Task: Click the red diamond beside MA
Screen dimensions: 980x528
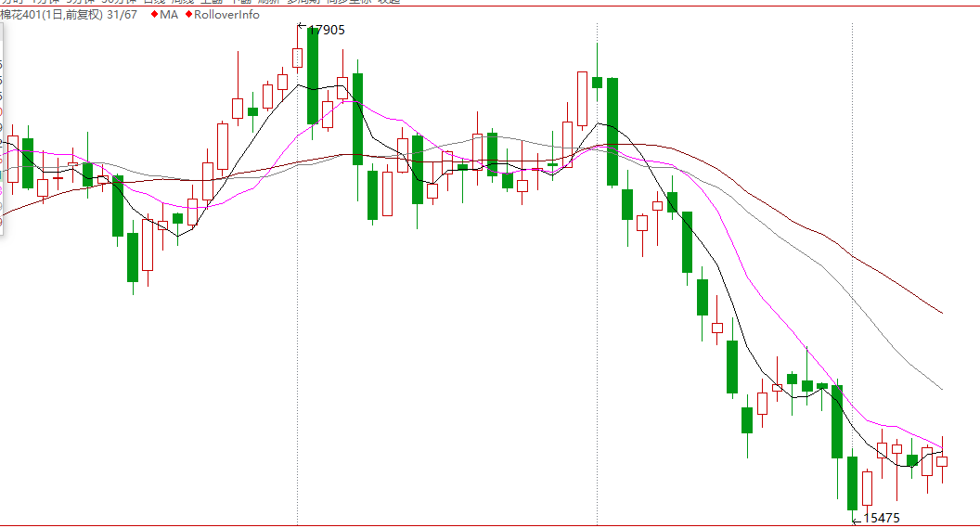Action: 154,14
